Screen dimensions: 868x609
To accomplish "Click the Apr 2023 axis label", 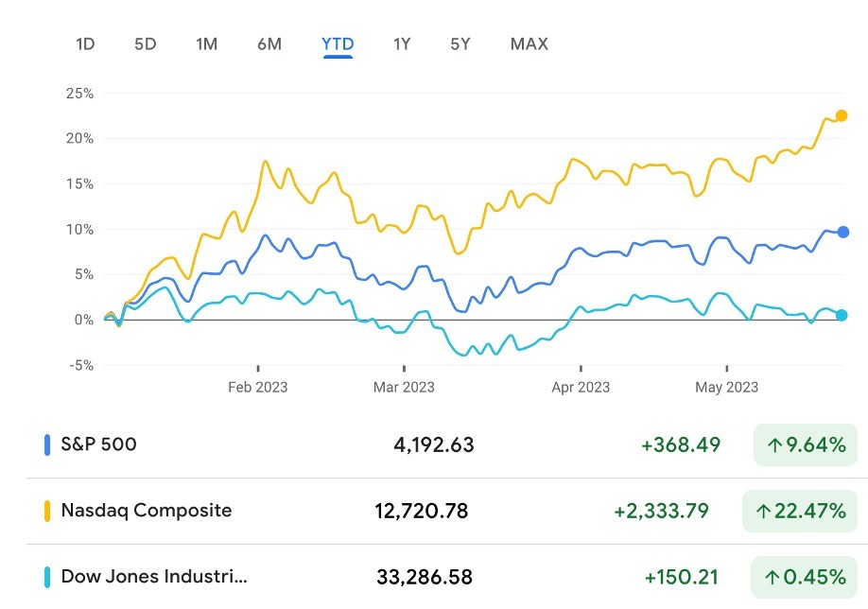I will (x=581, y=387).
